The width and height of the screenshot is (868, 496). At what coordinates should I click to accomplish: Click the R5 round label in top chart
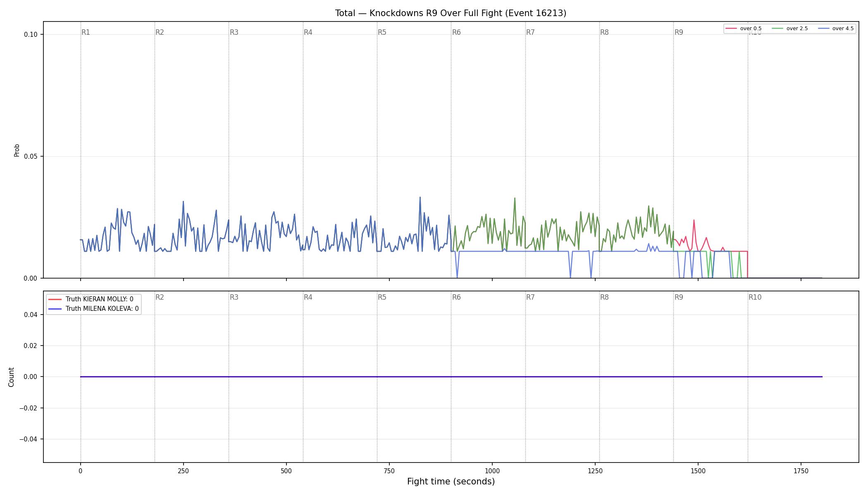click(x=382, y=32)
